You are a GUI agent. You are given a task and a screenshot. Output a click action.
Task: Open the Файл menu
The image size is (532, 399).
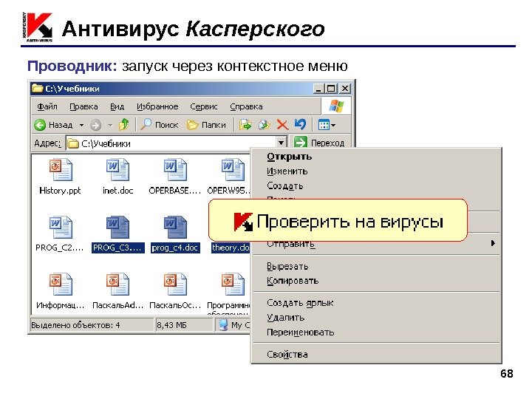47,106
